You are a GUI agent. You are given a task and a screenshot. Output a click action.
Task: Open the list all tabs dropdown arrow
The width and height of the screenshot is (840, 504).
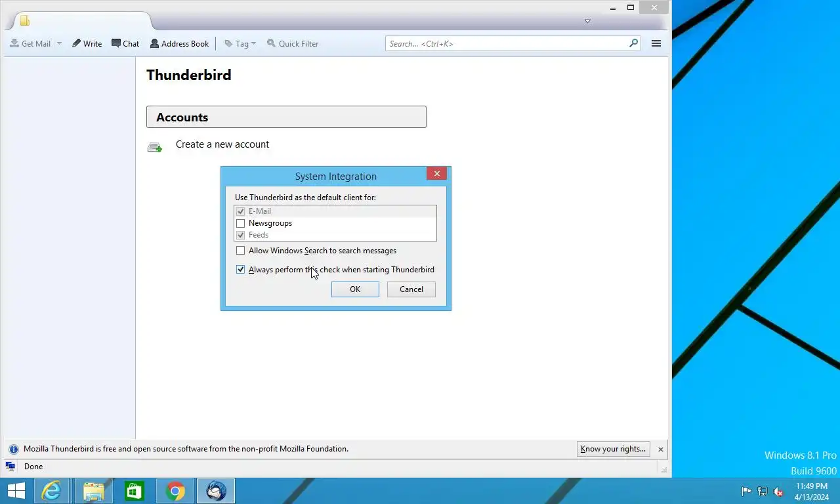coord(587,21)
